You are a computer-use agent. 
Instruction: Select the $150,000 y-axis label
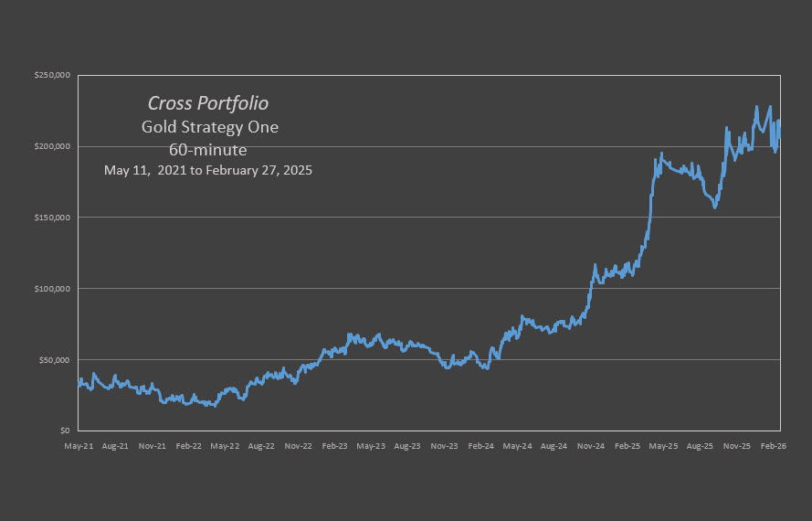[53, 218]
